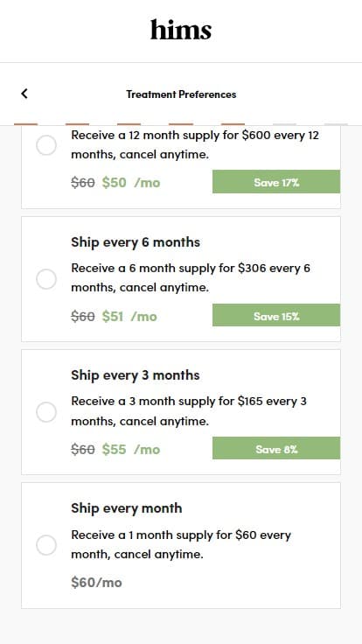Screen dimensions: 362x644
Task: Click the Treatment Preferences page title
Action: click(181, 94)
